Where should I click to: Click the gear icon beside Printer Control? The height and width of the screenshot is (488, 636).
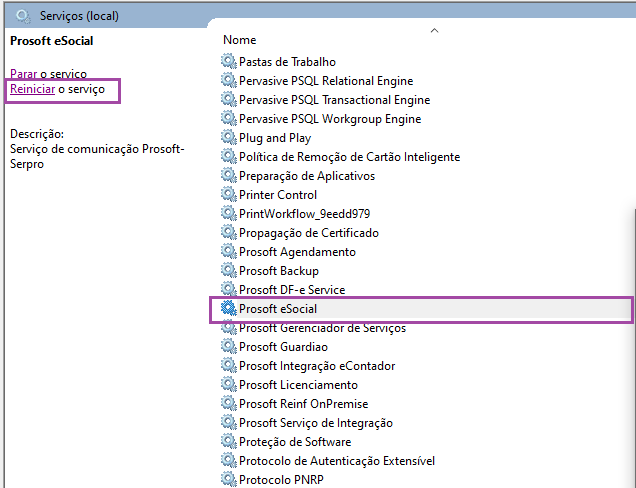pos(229,195)
